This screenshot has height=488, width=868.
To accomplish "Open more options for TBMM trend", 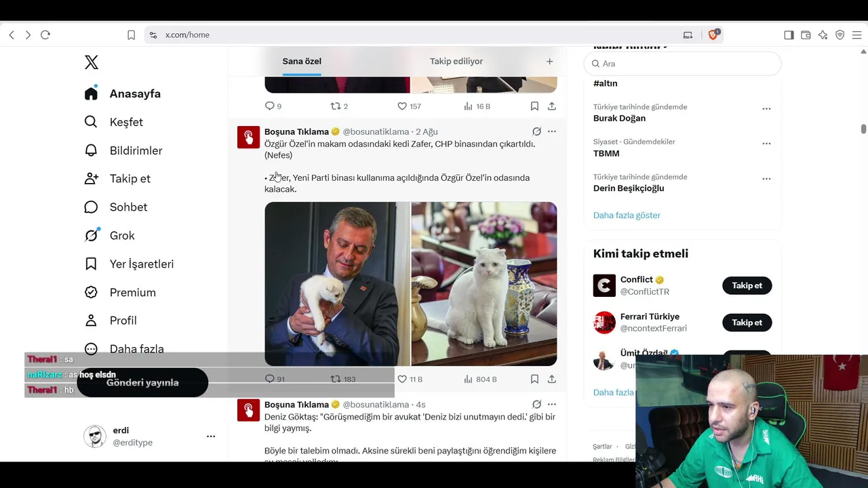I will coord(766,144).
